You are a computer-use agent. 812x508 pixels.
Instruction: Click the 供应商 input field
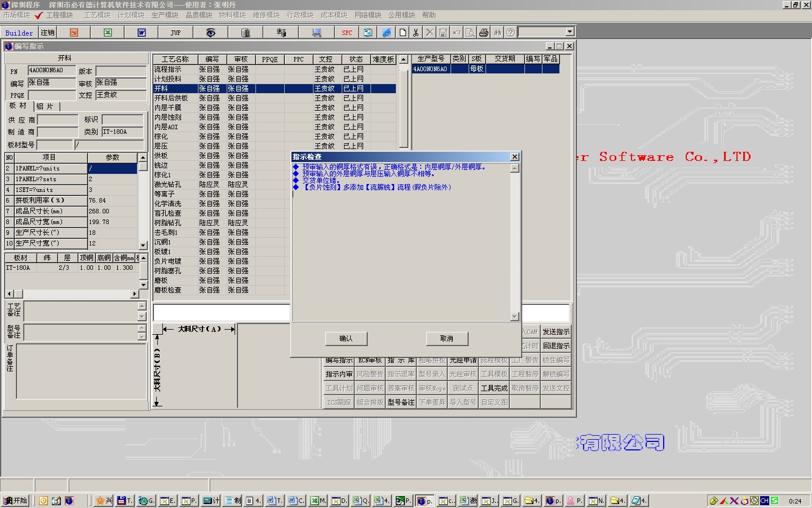pos(58,120)
